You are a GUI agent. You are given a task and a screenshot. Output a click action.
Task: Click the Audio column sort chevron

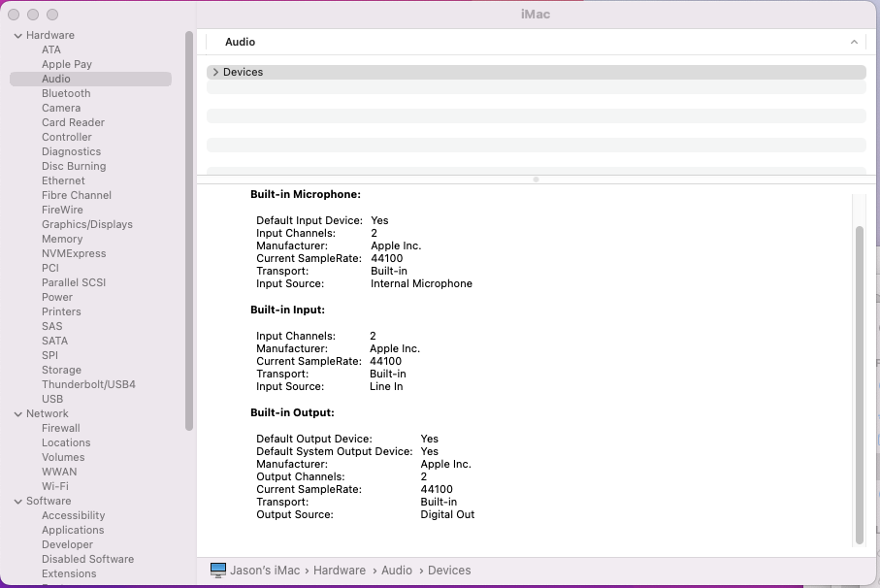854,42
